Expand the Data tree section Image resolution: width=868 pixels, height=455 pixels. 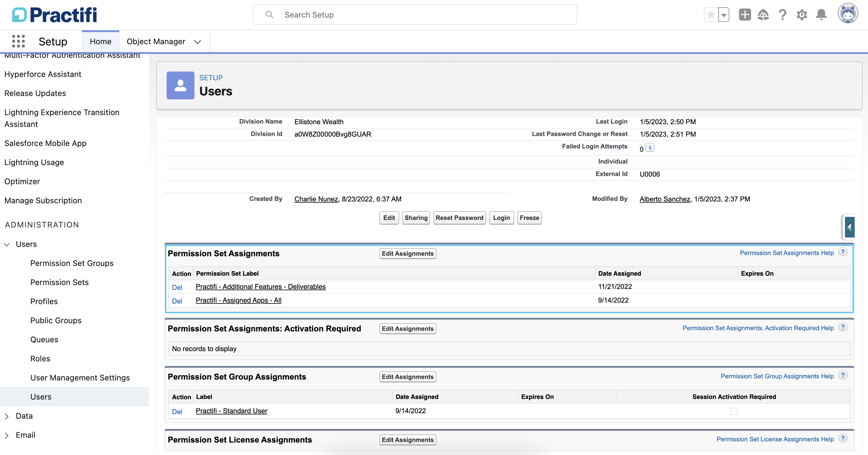point(7,416)
